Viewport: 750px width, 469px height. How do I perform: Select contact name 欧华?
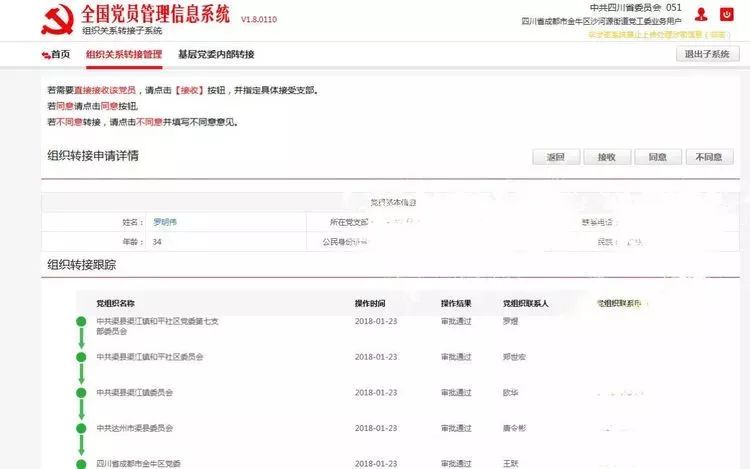click(x=510, y=393)
